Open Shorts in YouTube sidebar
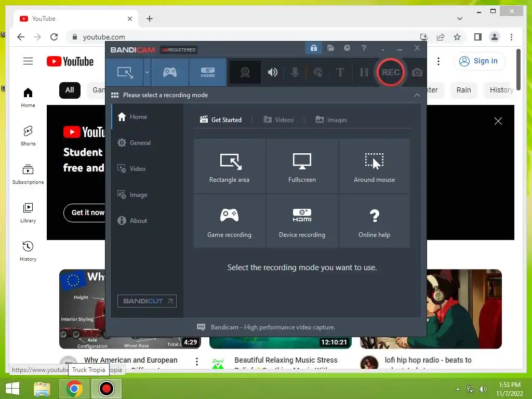The height and width of the screenshot is (399, 532). (28, 136)
